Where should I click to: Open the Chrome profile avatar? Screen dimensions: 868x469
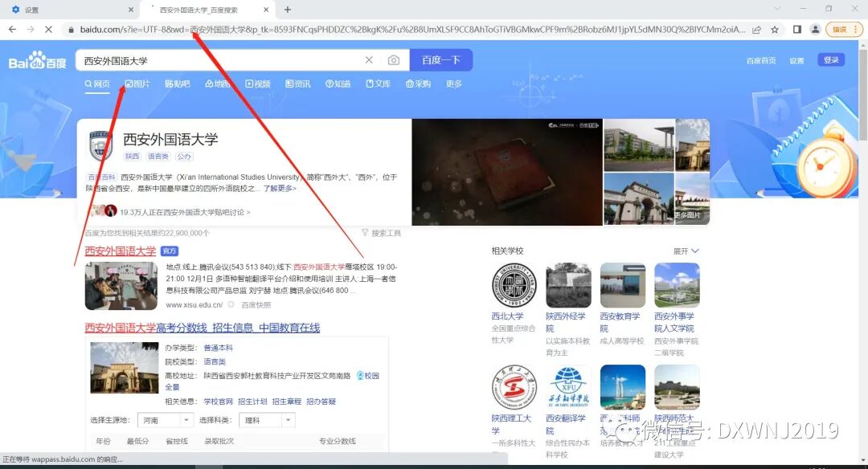pyautogui.click(x=815, y=29)
